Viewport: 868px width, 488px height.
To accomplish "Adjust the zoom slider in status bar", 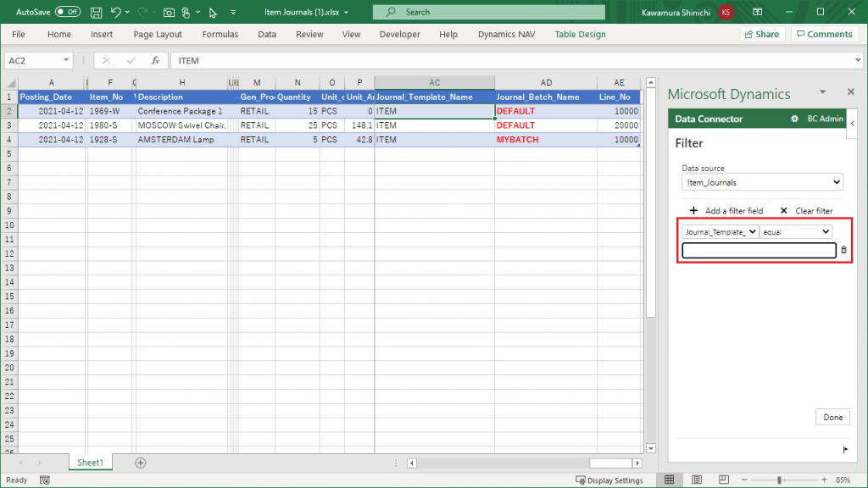I will [x=779, y=480].
